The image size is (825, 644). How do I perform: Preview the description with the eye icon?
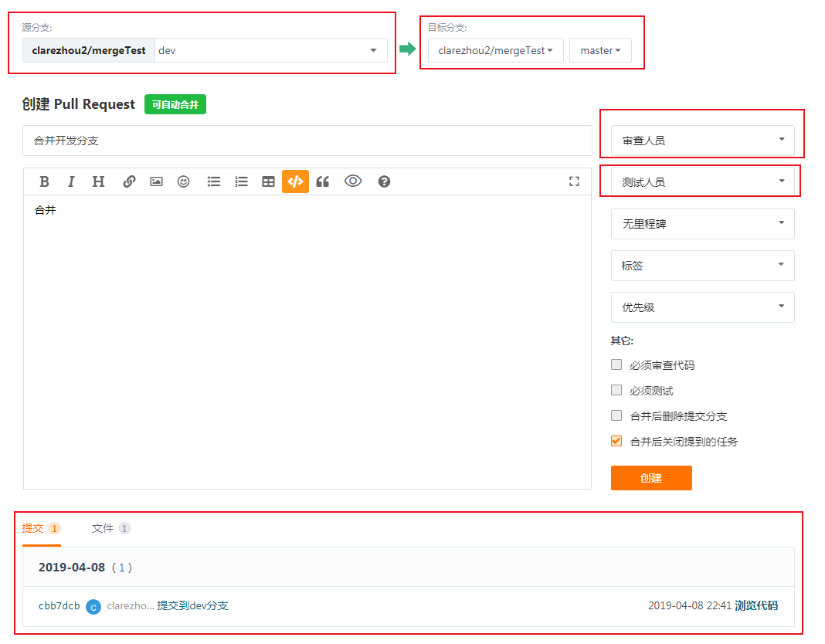(353, 181)
